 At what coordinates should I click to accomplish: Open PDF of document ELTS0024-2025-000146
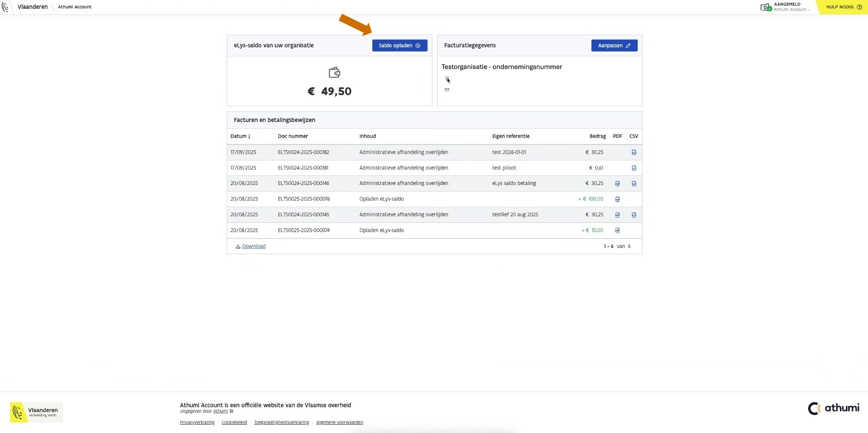click(x=617, y=184)
